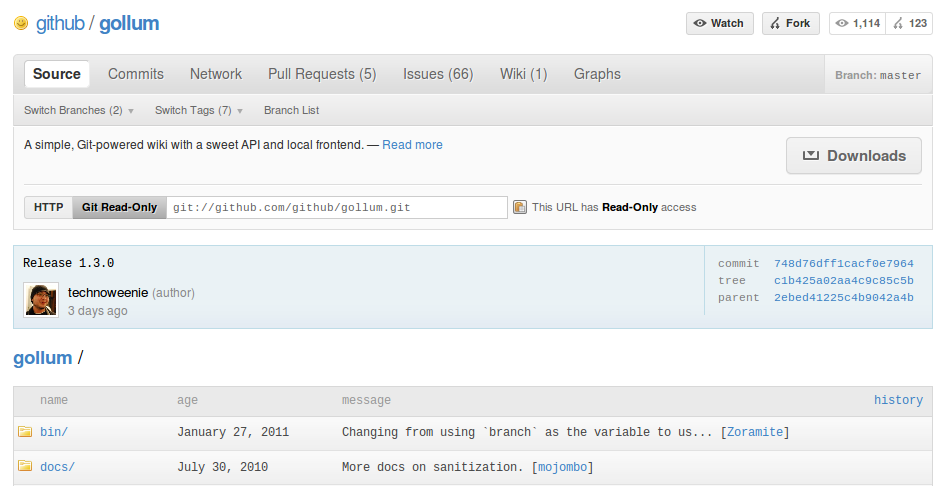Viewport: 946px width, 486px height.
Task: Open the Source tab
Action: click(x=57, y=74)
